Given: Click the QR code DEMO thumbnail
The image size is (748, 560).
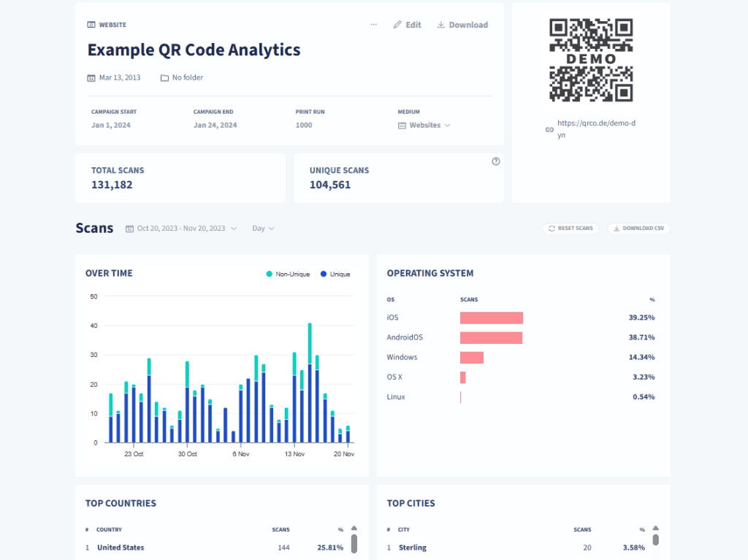Looking at the screenshot, I should pos(592,58).
